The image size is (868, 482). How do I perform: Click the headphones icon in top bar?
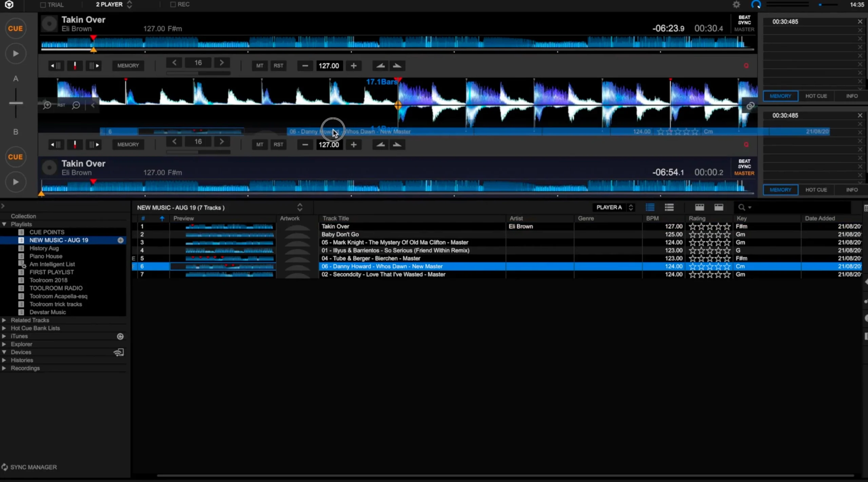[x=756, y=5]
